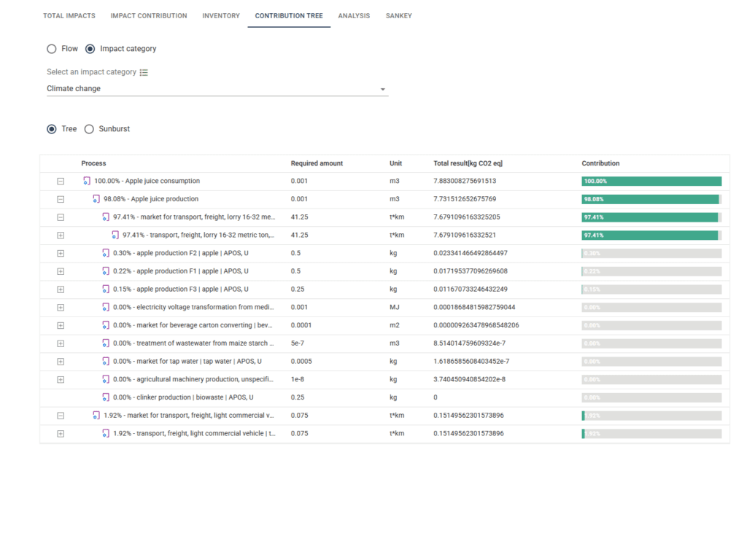Click the process icon for Apple juice production

96,199
